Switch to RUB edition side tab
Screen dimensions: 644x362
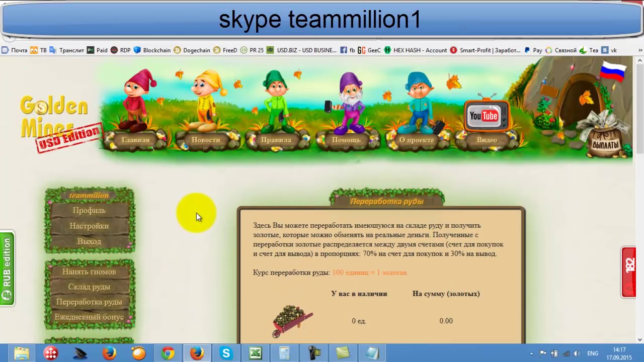(7, 268)
